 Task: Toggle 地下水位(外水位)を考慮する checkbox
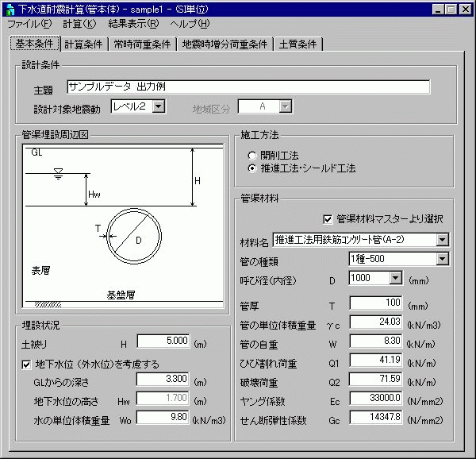tap(26, 364)
